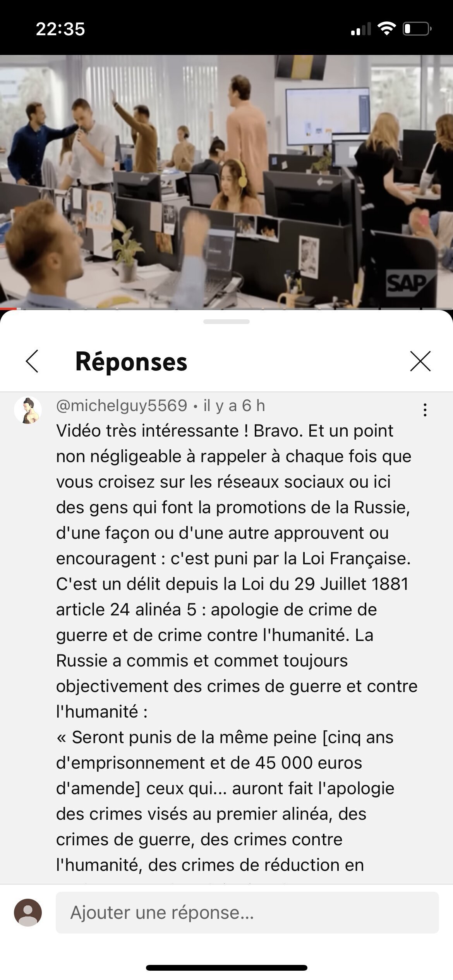The height and width of the screenshot is (980, 453).
Task: Tap the il y a 6 h timestamp
Action: [234, 406]
